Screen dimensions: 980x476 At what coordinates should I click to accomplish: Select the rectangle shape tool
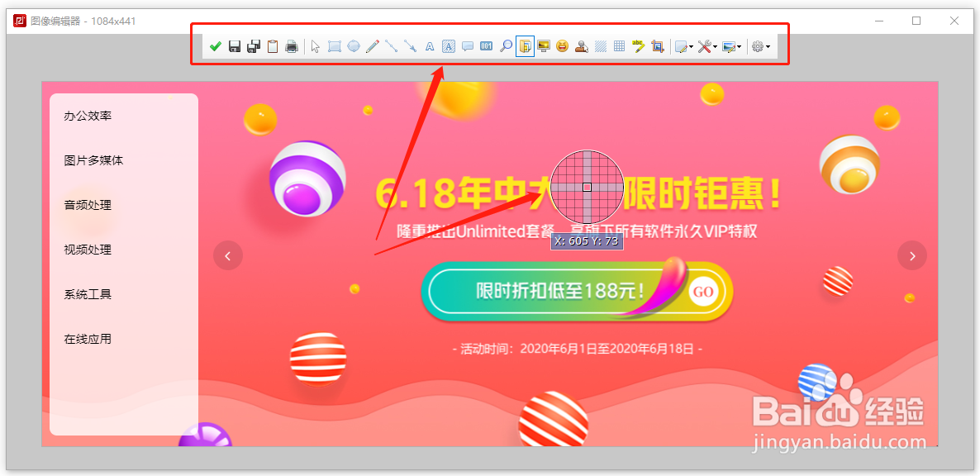[335, 46]
